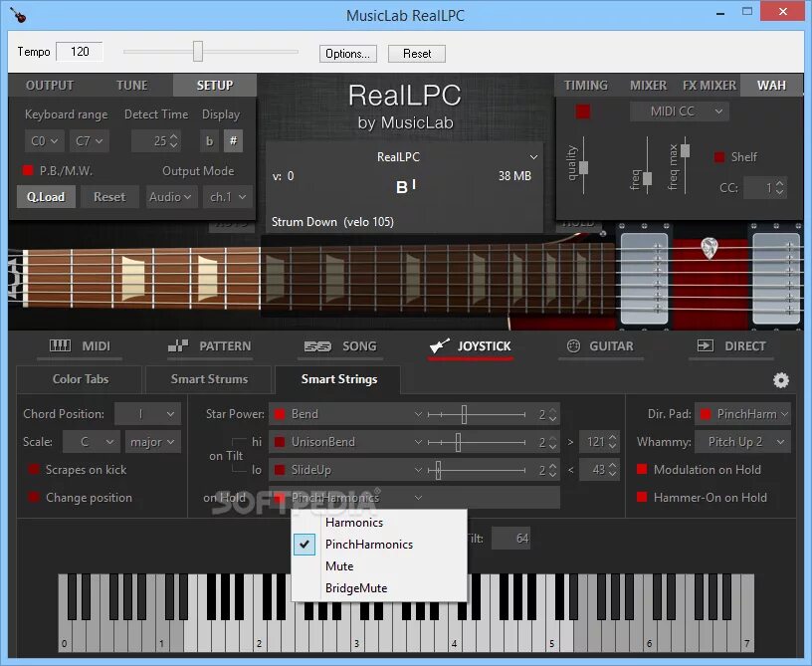Viewport: 812px width, 666px height.
Task: Increase the wah CC number stepper
Action: [x=779, y=183]
